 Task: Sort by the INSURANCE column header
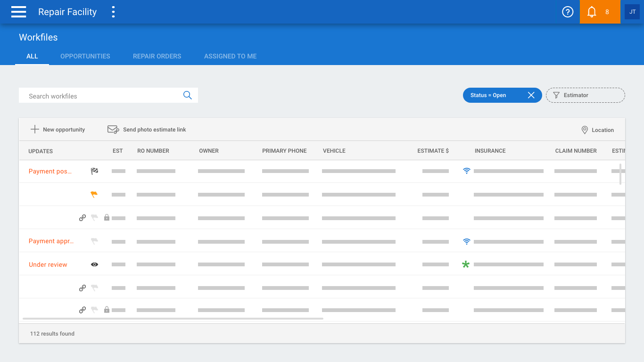tap(490, 151)
